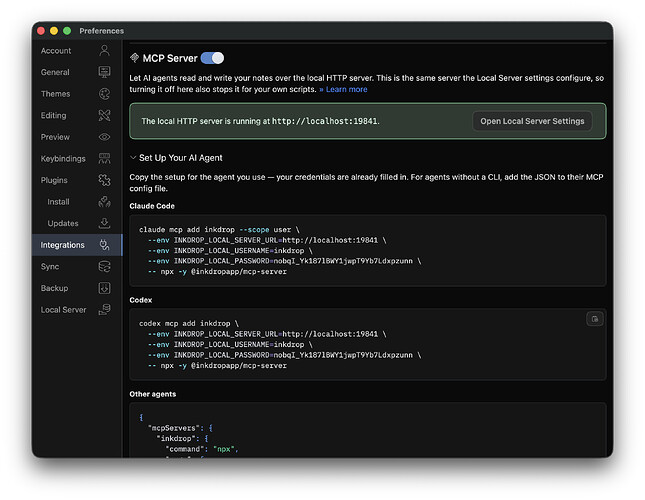Click the Themes palette icon
Viewport: 645px width, 500px height.
104,94
